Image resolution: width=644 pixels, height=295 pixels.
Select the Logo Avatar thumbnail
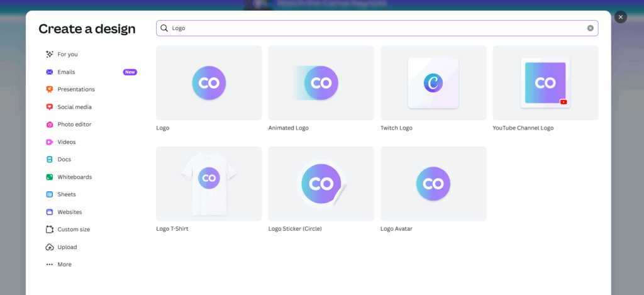pyautogui.click(x=433, y=184)
